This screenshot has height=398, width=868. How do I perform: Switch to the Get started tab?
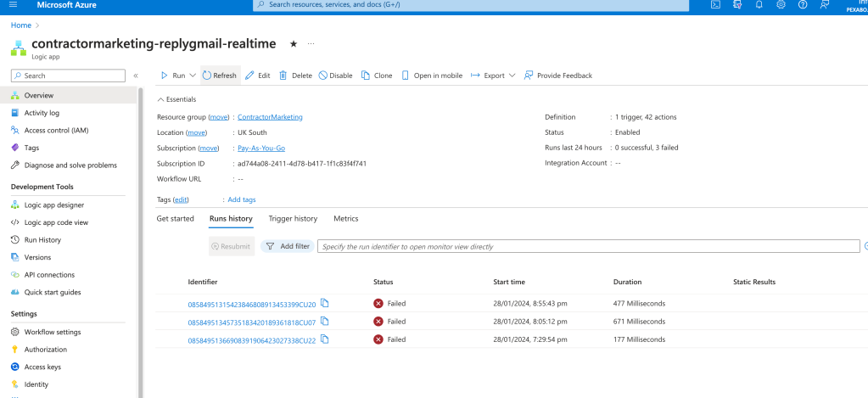[x=175, y=219]
